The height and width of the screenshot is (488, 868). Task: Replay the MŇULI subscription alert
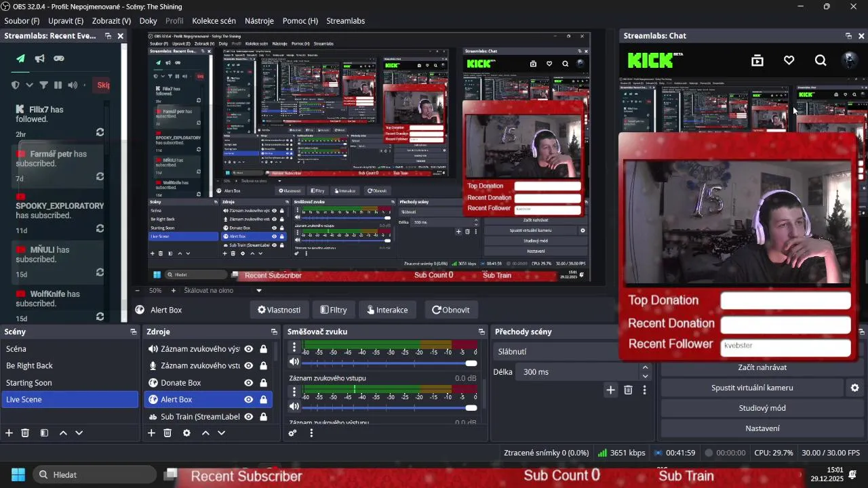click(x=100, y=272)
